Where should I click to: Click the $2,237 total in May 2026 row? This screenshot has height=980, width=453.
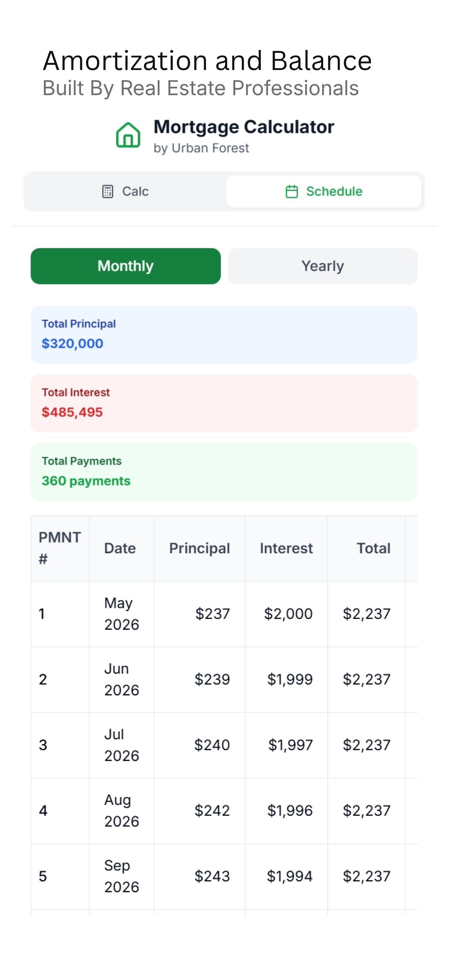pos(366,614)
